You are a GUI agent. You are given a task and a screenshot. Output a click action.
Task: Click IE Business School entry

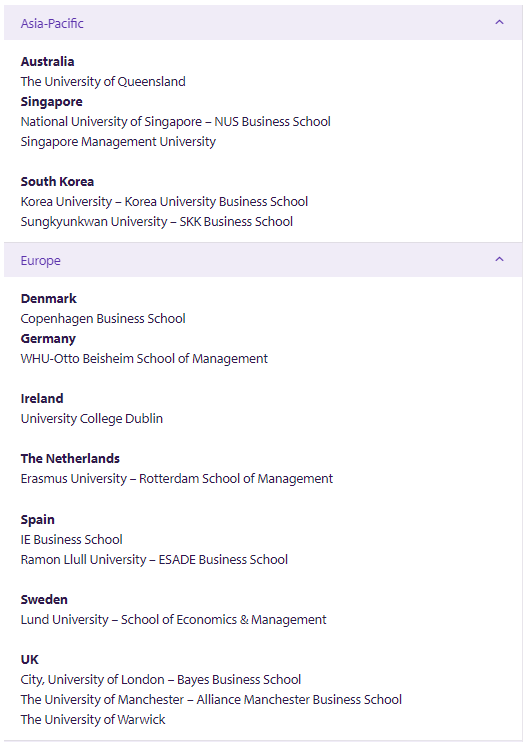tap(71, 539)
